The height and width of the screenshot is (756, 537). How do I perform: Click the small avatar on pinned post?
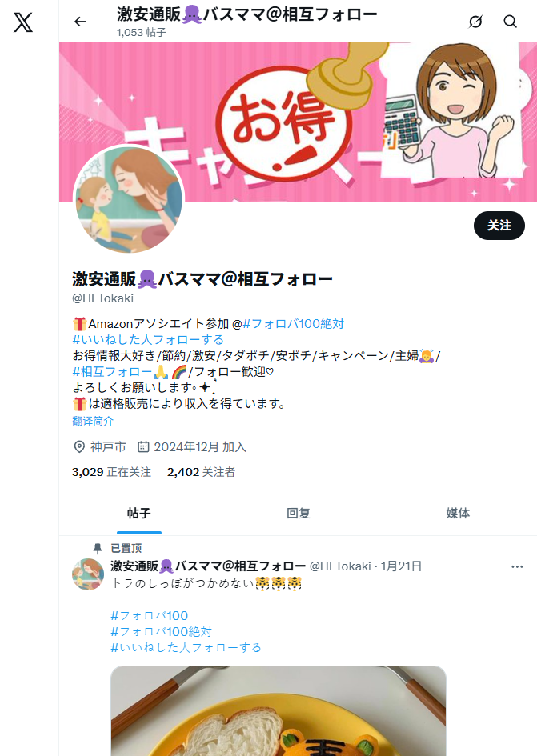click(x=88, y=574)
